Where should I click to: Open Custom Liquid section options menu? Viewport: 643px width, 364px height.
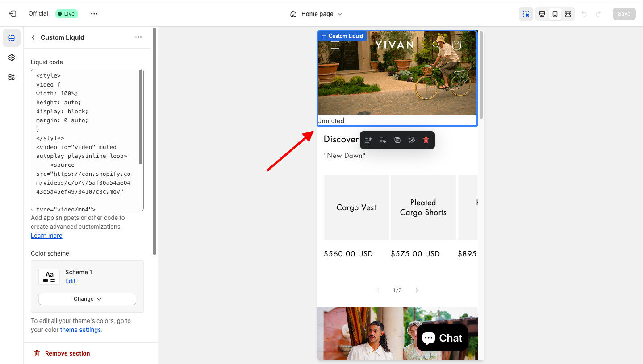click(138, 37)
